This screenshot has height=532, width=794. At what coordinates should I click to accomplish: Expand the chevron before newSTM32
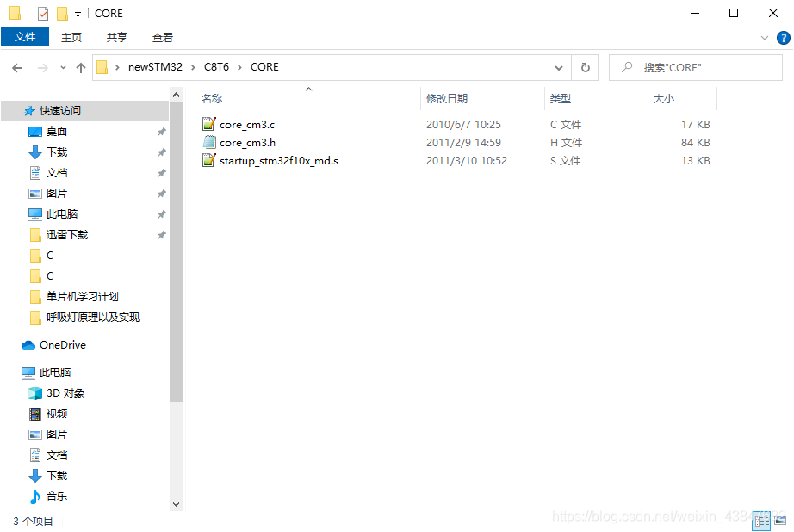point(117,68)
